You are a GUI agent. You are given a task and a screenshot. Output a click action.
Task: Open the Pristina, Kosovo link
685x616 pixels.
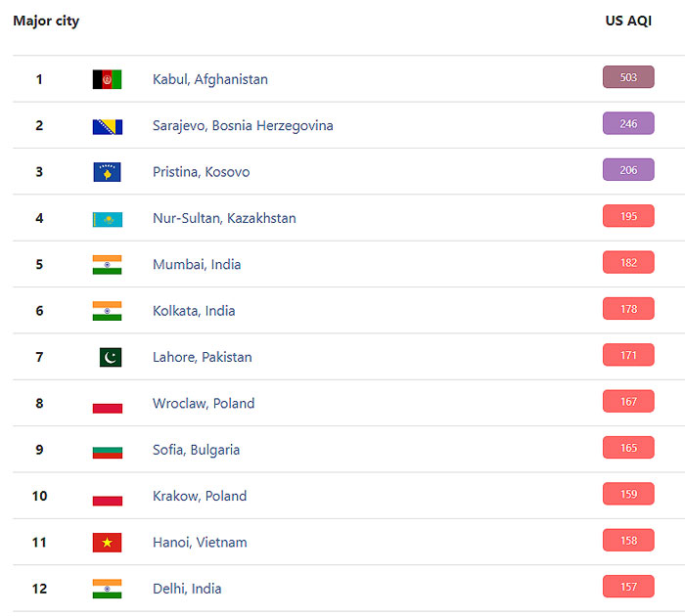tap(201, 172)
